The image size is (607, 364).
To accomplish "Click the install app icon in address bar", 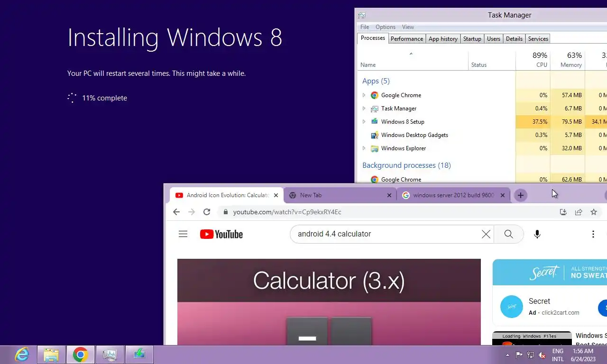I will [563, 212].
